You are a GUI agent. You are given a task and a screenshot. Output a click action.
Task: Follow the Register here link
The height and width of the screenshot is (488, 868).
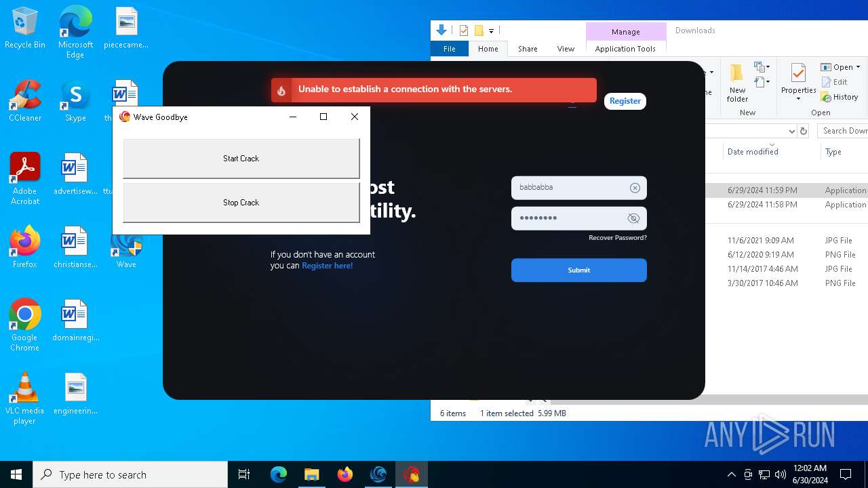tap(327, 266)
